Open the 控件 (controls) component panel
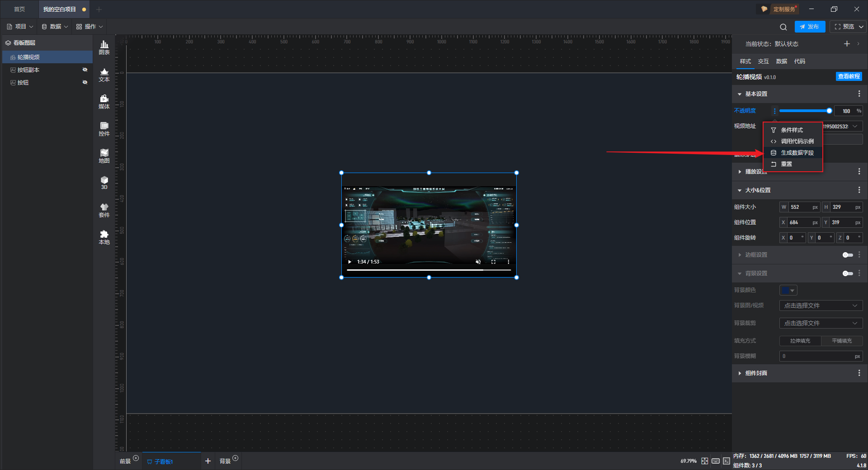 (104, 129)
